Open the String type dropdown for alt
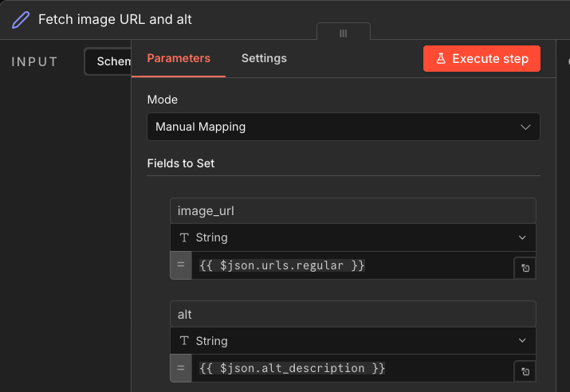Screen dimensions: 570x392 (352, 340)
